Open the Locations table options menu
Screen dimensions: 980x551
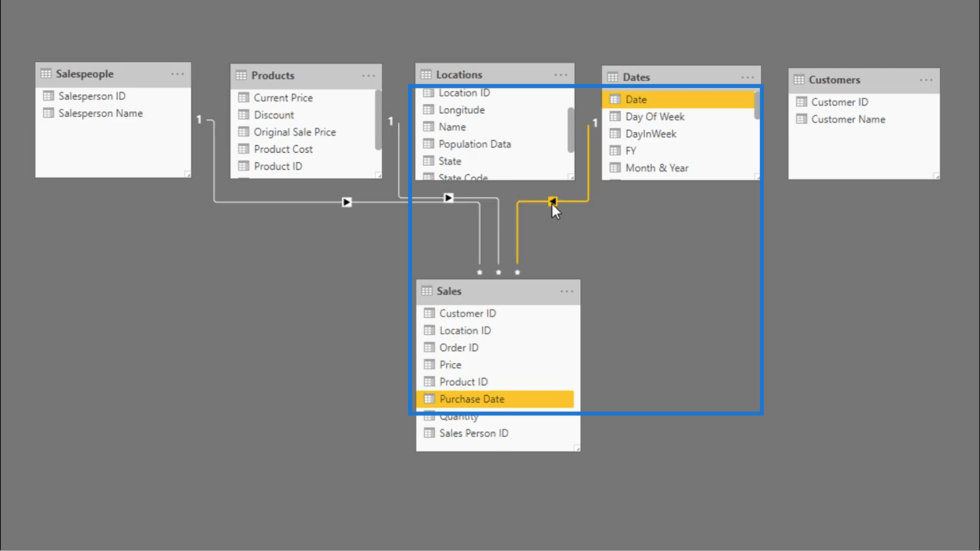click(561, 75)
